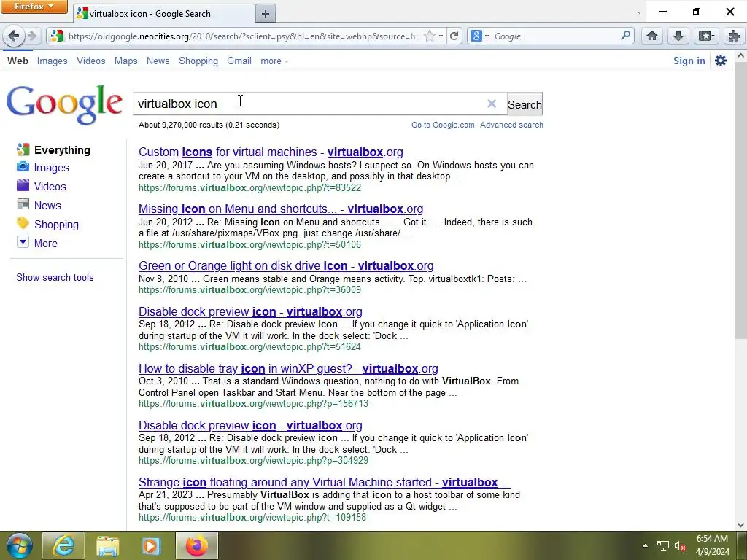Open the List all tabs dropdown
747x560 pixels.
tap(639, 13)
